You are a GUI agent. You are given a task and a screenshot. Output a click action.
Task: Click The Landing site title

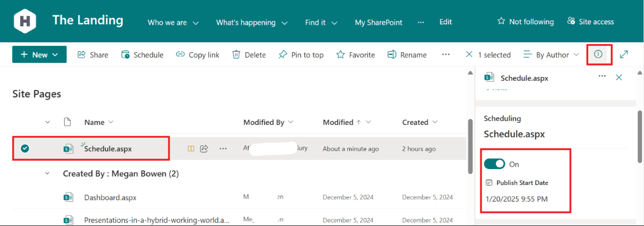click(88, 20)
